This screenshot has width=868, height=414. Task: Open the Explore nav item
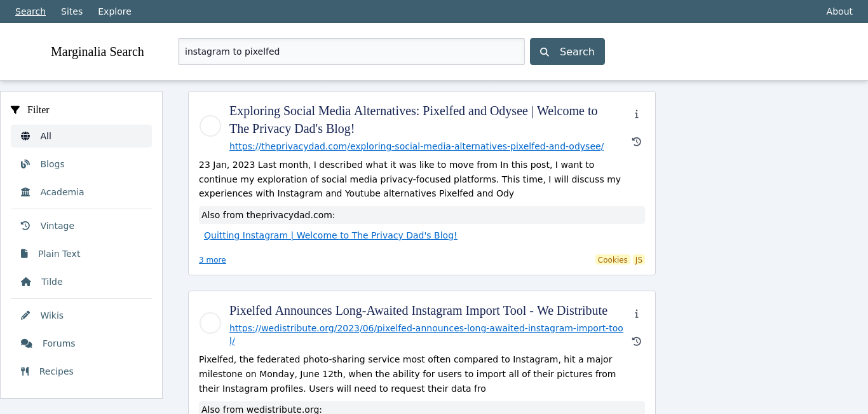pyautogui.click(x=115, y=11)
